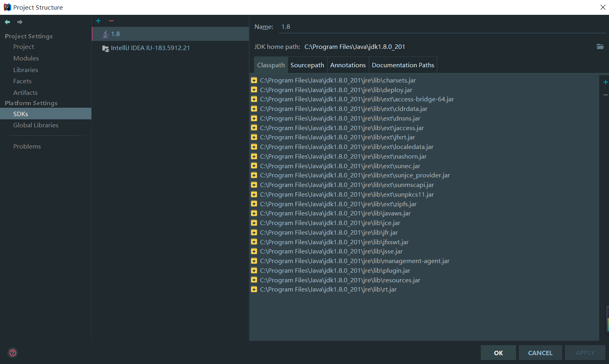Select resources.jar classpath entry
Image resolution: width=609 pixels, height=364 pixels.
(340, 280)
